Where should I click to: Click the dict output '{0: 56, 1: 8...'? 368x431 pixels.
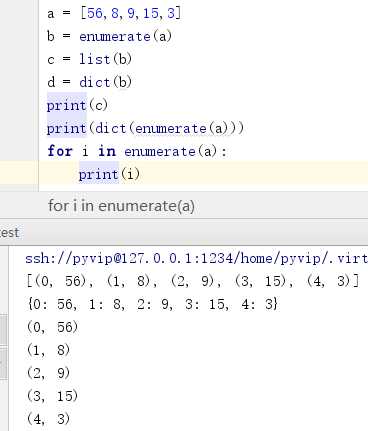(152, 304)
